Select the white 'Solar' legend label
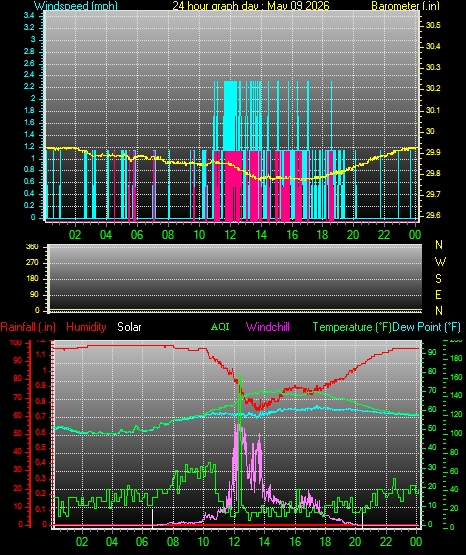The width and height of the screenshot is (466, 555). coord(129,327)
